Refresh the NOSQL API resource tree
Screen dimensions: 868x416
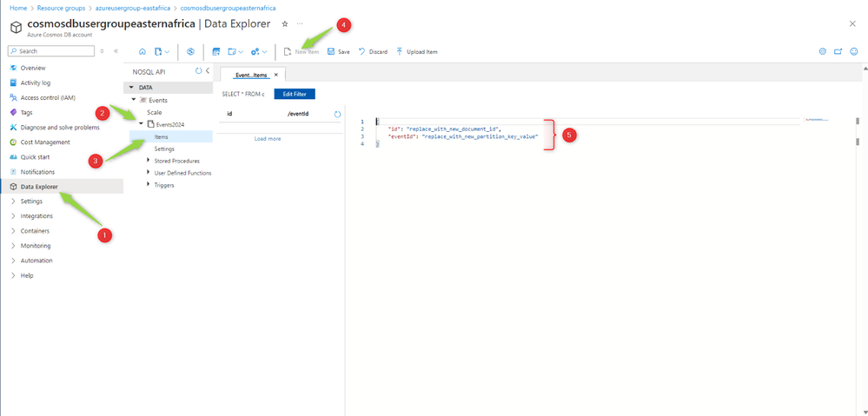pos(199,71)
